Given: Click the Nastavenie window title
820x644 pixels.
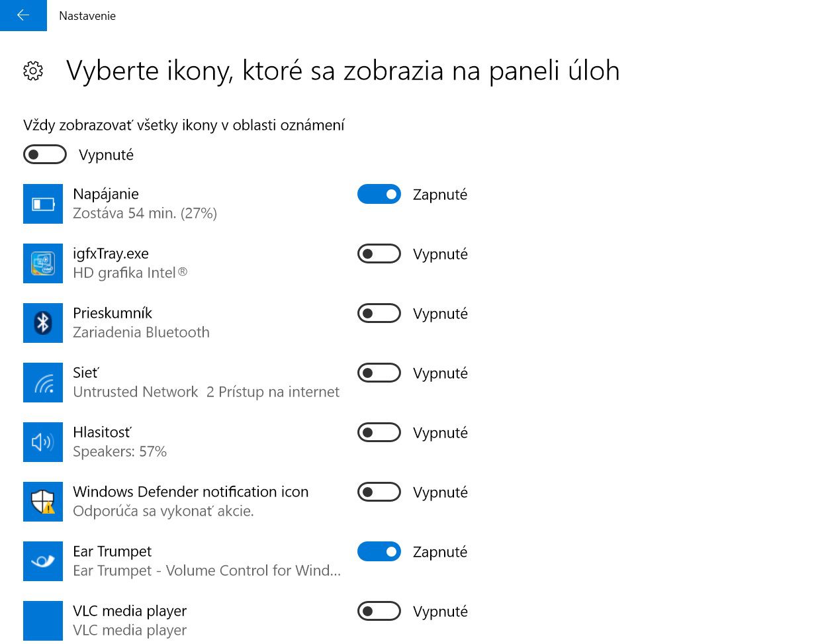Looking at the screenshot, I should pos(87,16).
